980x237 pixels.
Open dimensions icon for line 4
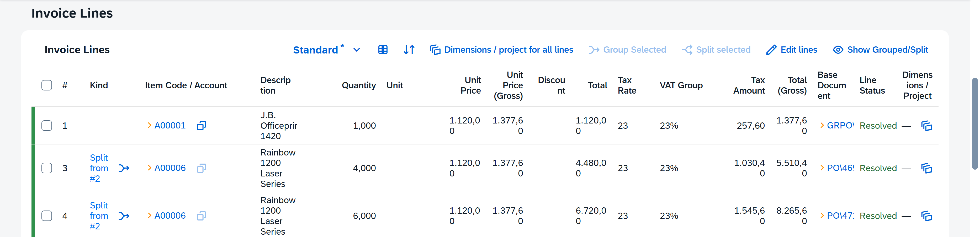(926, 216)
